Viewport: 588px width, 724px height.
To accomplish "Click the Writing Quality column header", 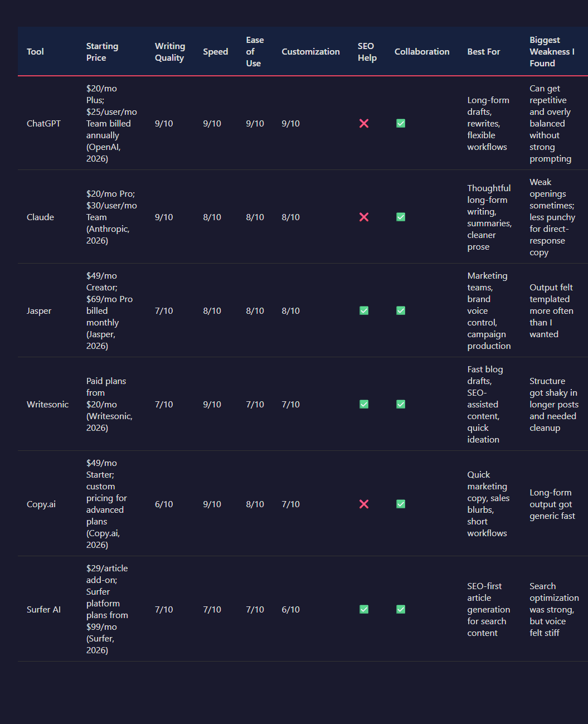I will [169, 51].
